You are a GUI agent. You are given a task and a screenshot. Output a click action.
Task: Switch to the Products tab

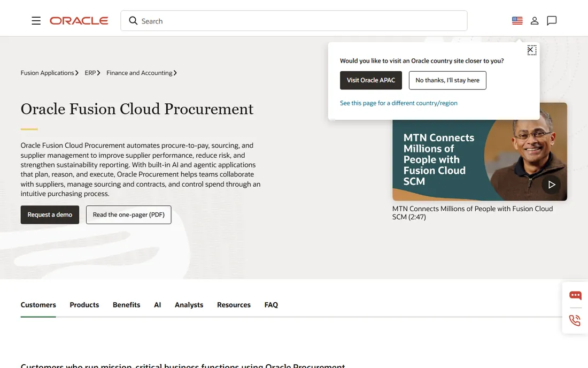84,304
